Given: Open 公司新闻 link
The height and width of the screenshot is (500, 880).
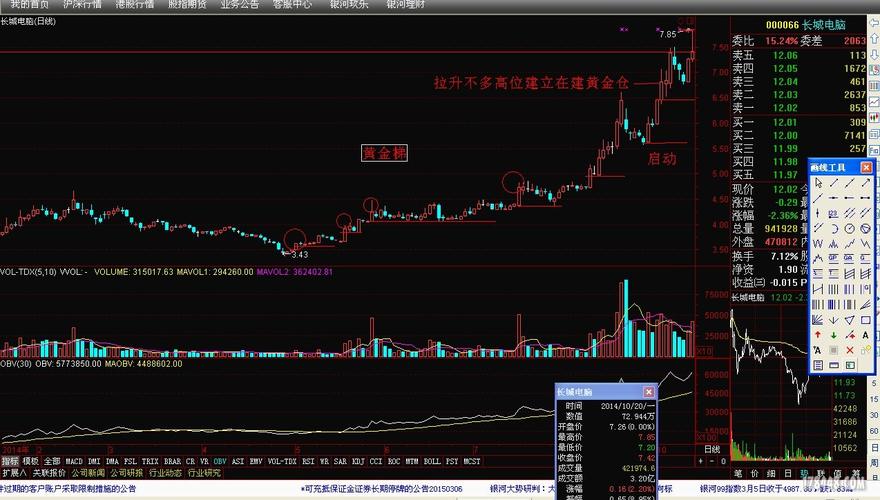Looking at the screenshot, I should (88, 473).
